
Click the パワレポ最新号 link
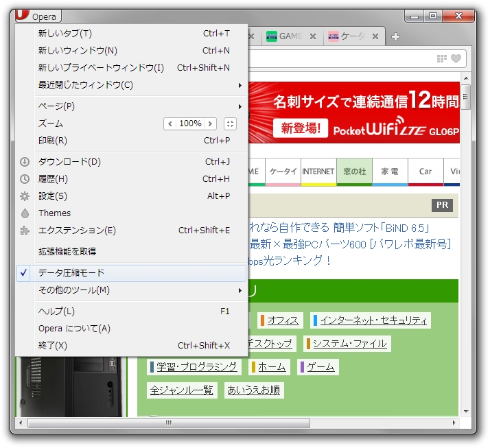point(350,244)
